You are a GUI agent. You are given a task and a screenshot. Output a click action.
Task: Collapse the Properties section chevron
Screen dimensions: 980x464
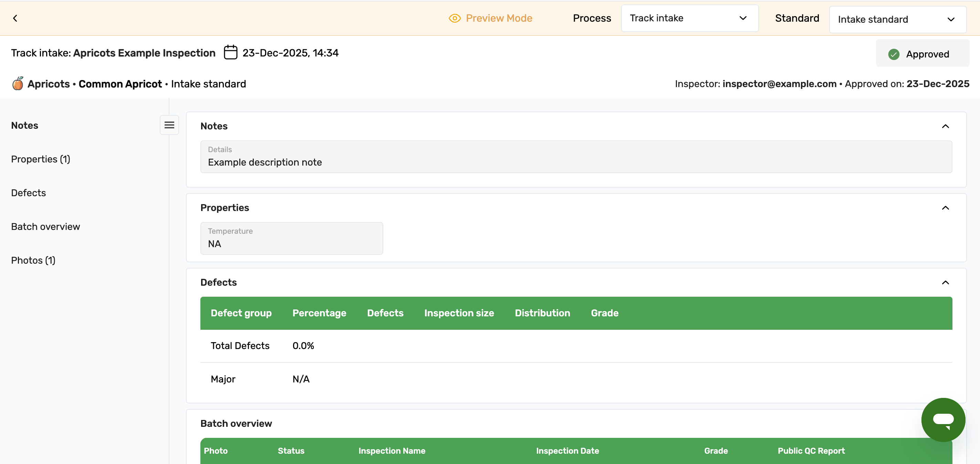945,208
